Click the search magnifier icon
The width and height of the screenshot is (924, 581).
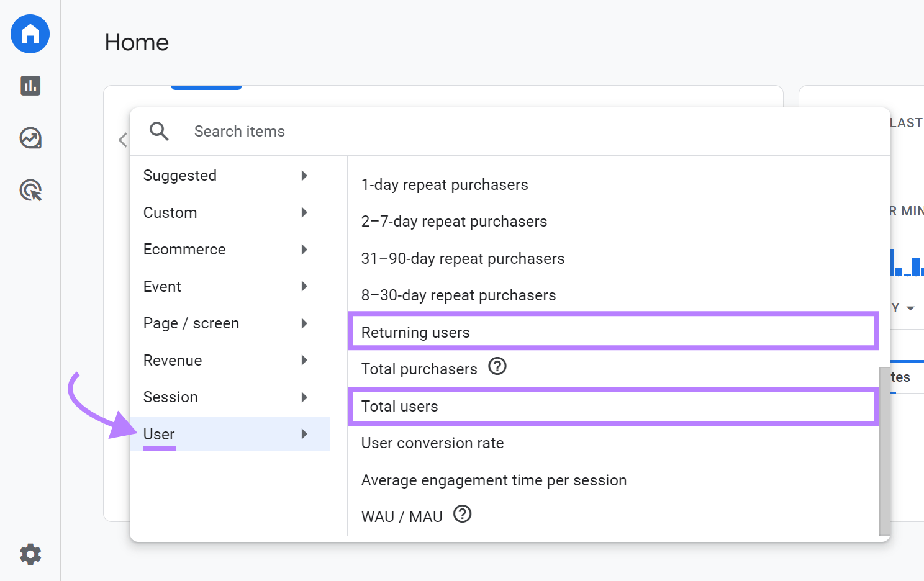[159, 131]
